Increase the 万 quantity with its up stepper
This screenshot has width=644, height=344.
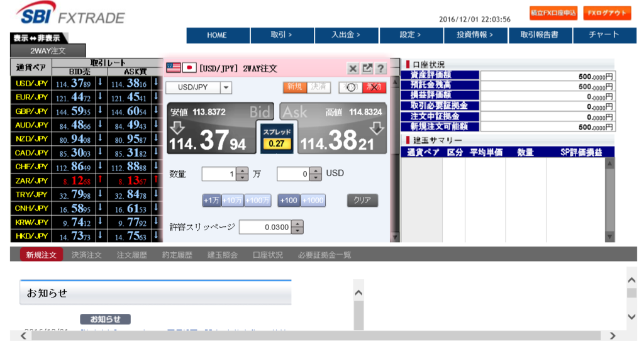point(242,170)
